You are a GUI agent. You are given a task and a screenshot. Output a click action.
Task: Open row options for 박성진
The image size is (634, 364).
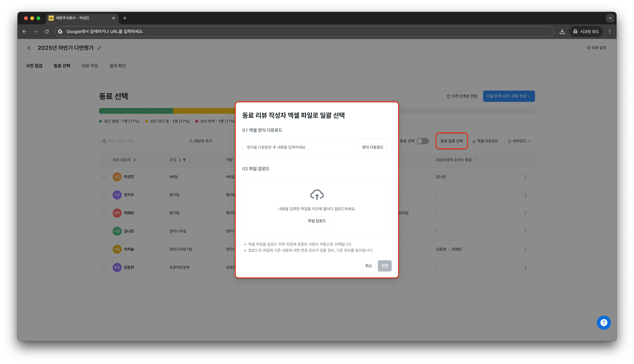(525, 177)
